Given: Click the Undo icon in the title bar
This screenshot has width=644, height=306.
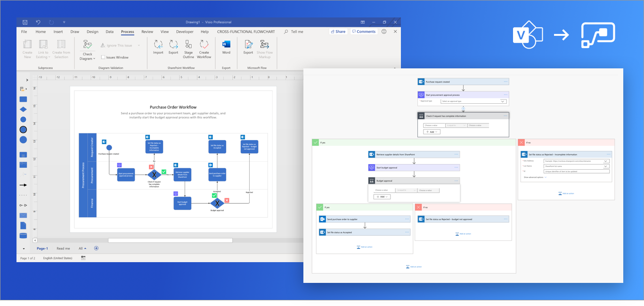Looking at the screenshot, I should click(37, 22).
